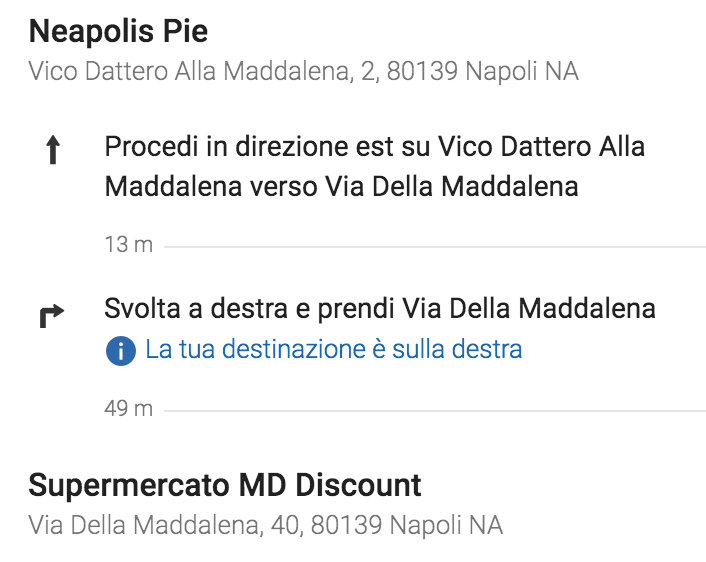Click the word 'Discount' in destination title
This screenshot has height=562, width=706.
[x=358, y=485]
